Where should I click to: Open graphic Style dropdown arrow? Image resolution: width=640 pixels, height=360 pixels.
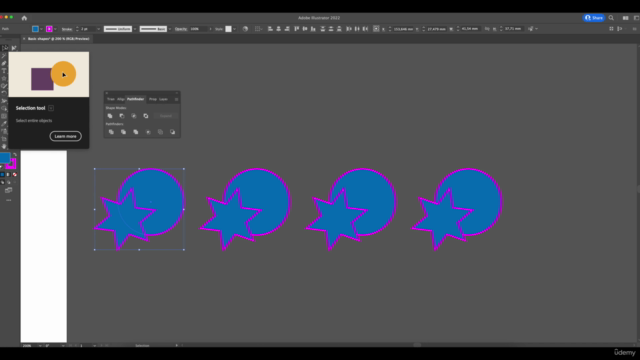pos(234,29)
